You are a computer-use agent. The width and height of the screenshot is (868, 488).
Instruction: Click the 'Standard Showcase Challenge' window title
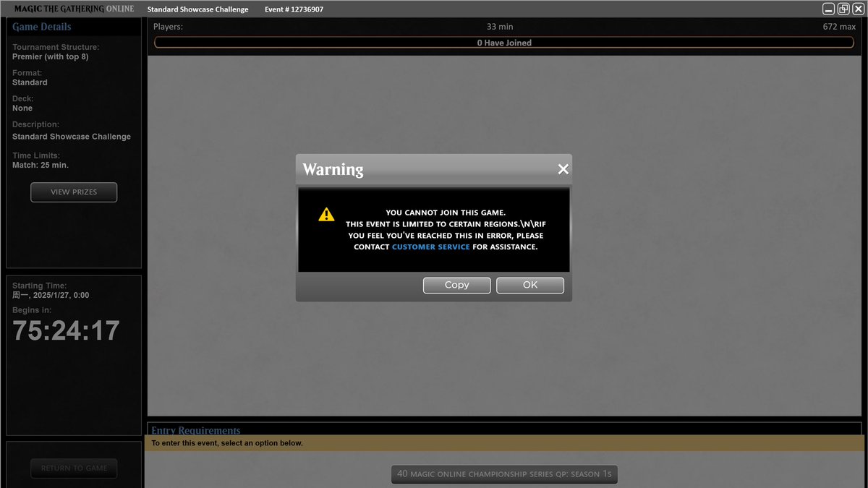click(197, 9)
